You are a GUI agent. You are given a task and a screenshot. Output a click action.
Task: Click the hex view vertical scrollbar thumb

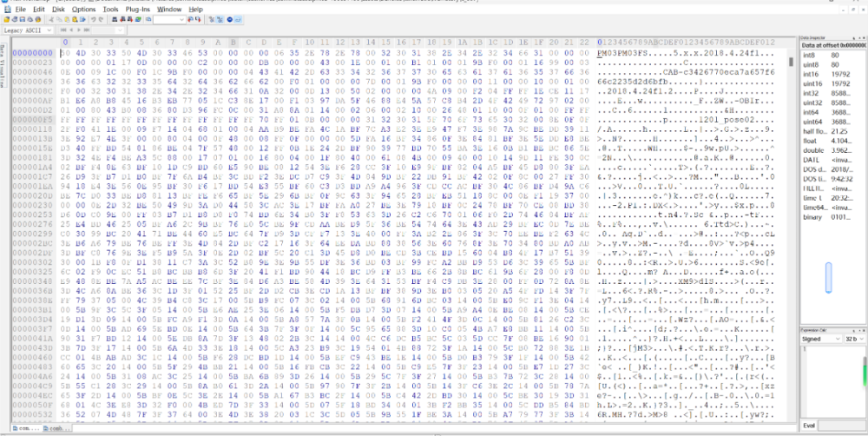(792, 63)
